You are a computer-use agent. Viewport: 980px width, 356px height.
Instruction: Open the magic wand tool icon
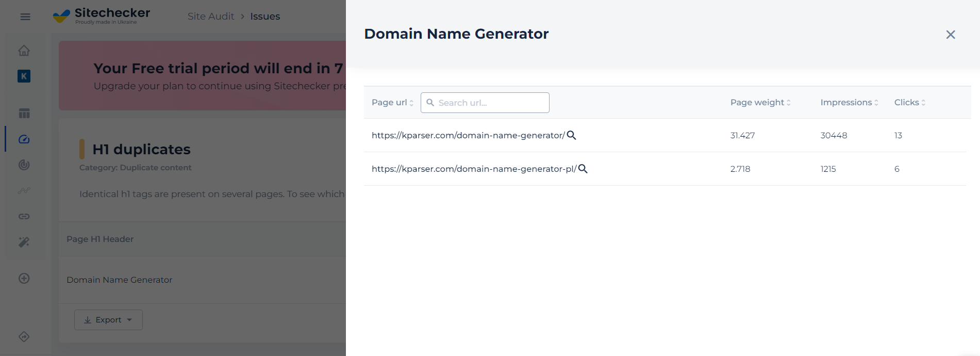24,242
